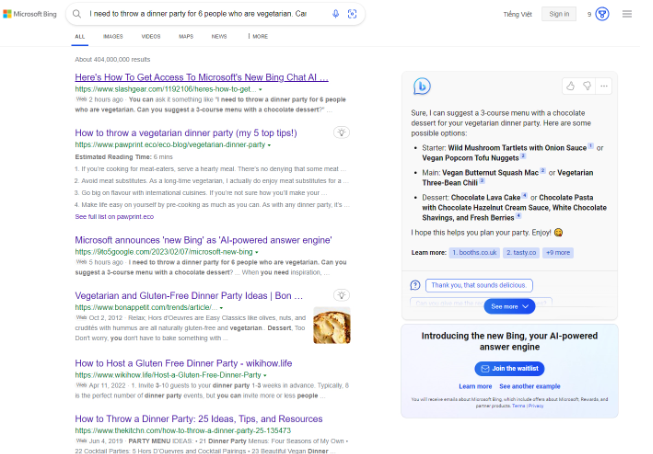This screenshot has height=454, width=653.
Task: Open visual search camera icon
Action: click(351, 14)
